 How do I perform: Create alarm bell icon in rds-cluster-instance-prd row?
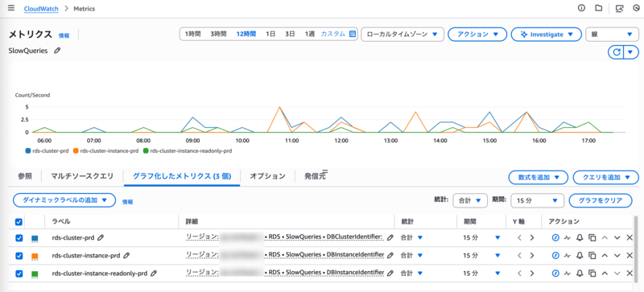(580, 256)
